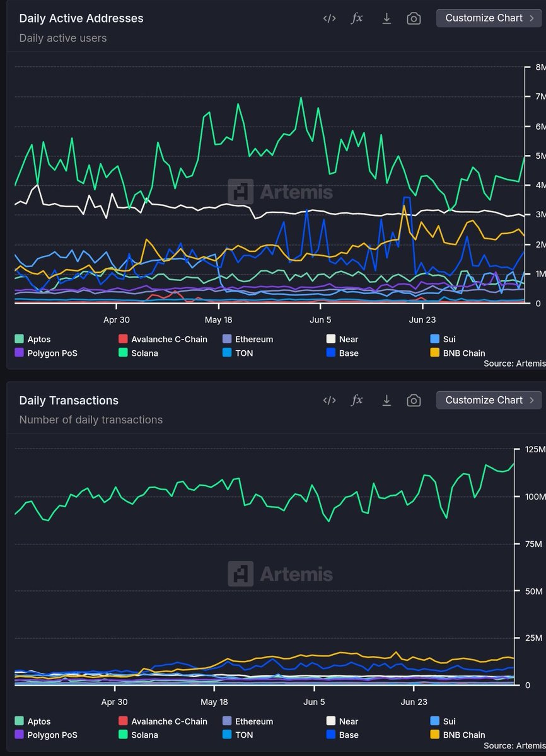Toggle Avalanche C-Chain in Daily Active Addresses legend
Viewport: 546px width, 756px height.
(163, 339)
